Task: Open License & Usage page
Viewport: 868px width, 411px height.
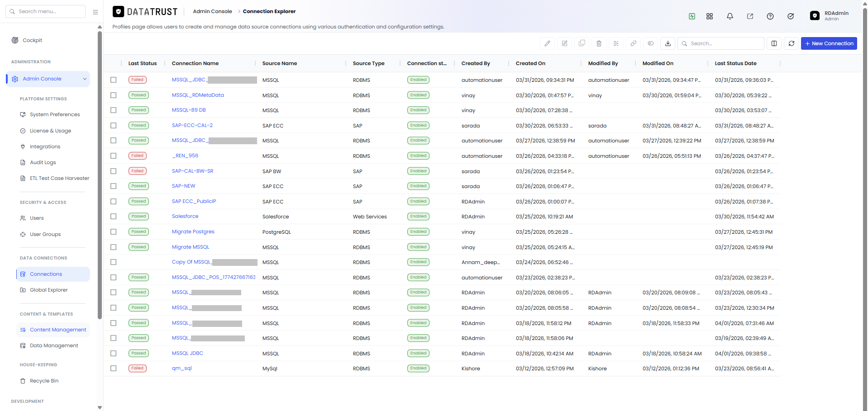Action: pyautogui.click(x=50, y=131)
